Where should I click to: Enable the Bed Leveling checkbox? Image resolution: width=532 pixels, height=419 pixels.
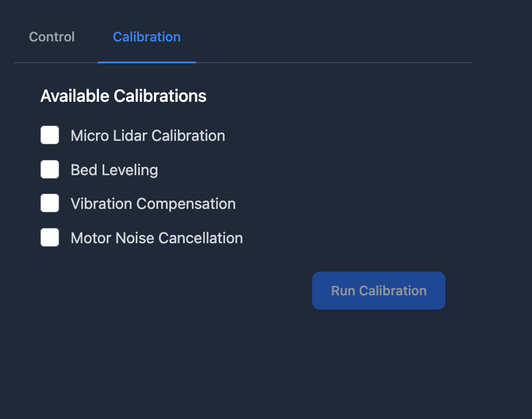coord(50,169)
